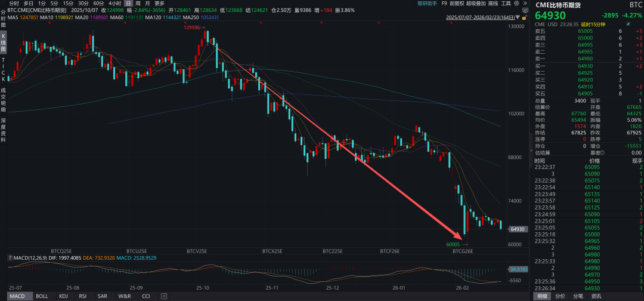The image size is (644, 301).
Task: Click the MACD help question mark icon
Action: tap(10, 258)
